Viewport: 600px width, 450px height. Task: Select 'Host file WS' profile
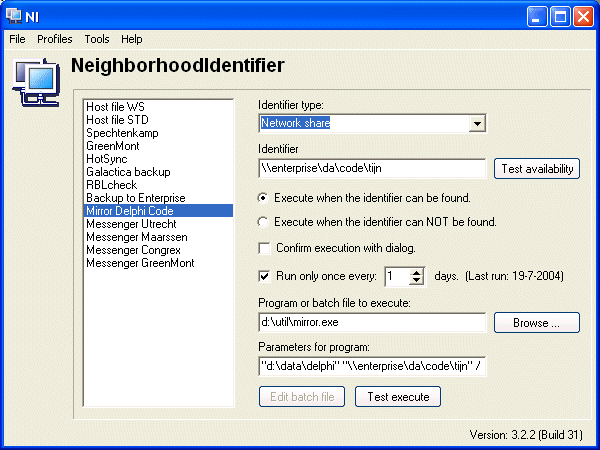(x=158, y=107)
